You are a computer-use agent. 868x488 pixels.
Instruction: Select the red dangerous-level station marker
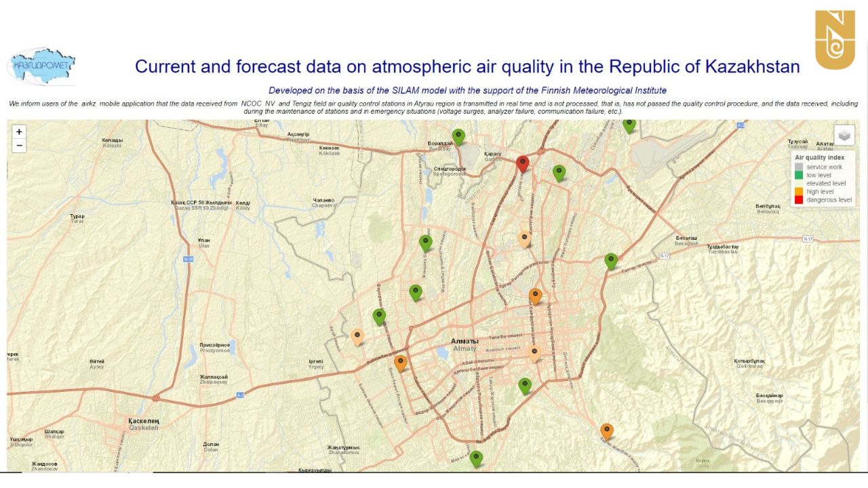pyautogui.click(x=522, y=163)
